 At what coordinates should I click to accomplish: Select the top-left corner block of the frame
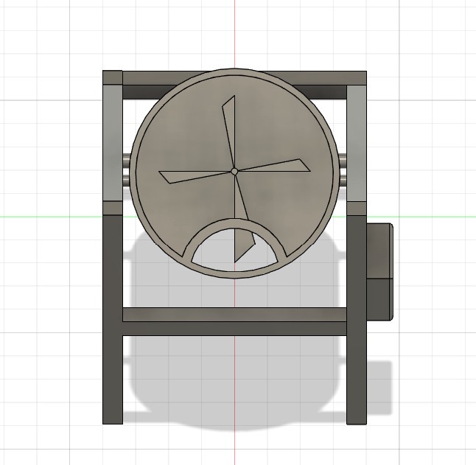pyautogui.click(x=113, y=77)
